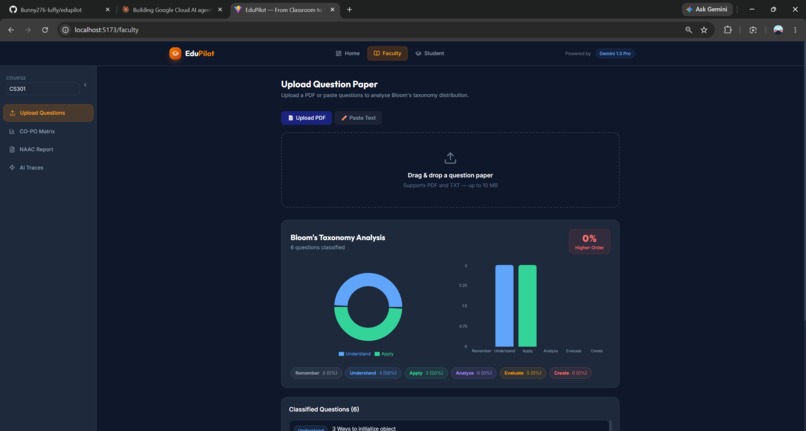Image resolution: width=806 pixels, height=431 pixels.
Task: Open the browser extensions puzzle icon
Action: (x=728, y=30)
